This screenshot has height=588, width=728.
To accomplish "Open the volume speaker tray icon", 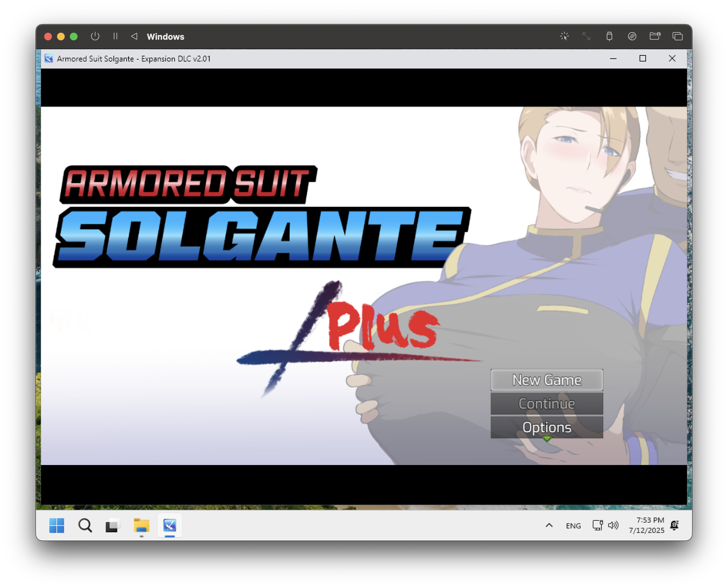I will [613, 525].
